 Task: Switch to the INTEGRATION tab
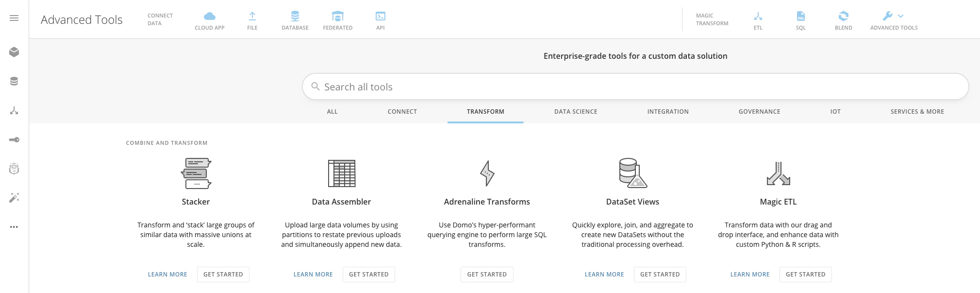668,111
